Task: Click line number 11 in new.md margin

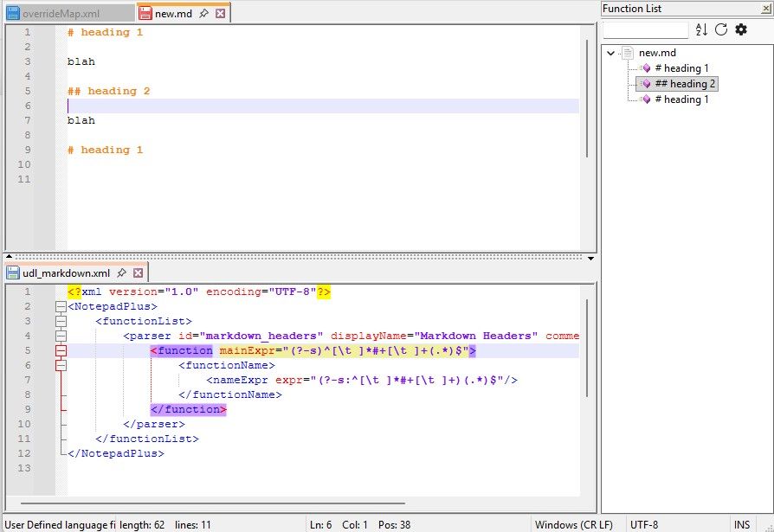Action: [24, 179]
